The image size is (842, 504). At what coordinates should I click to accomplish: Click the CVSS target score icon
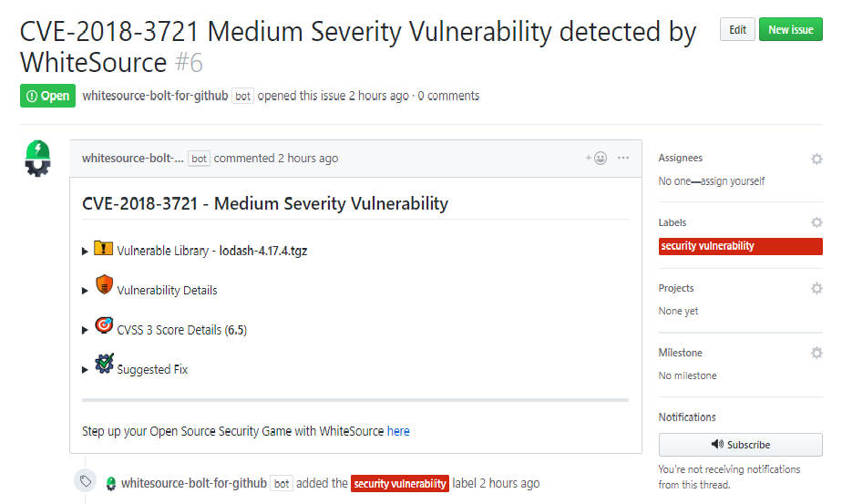click(x=103, y=325)
